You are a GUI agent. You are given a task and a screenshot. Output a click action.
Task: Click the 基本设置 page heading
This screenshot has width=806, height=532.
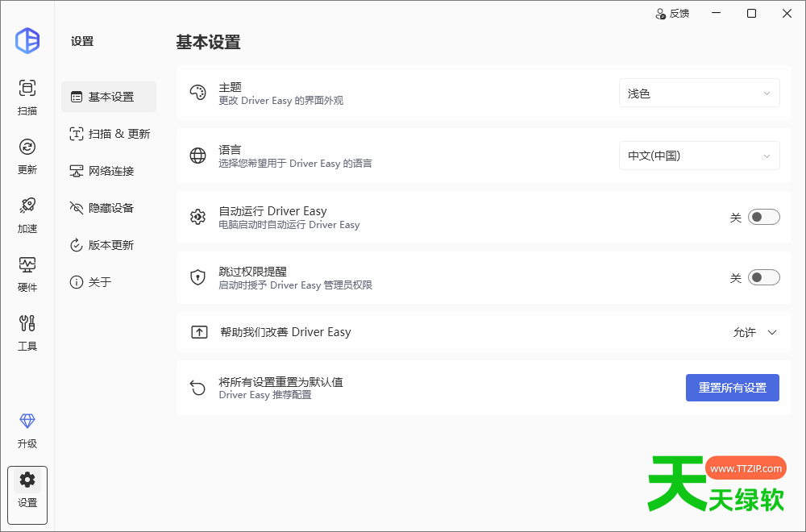(x=208, y=42)
